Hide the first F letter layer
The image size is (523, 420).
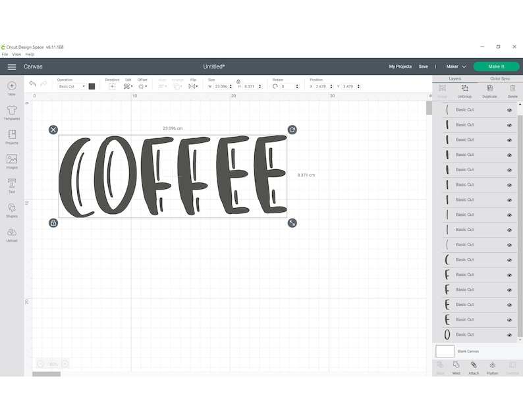[509, 275]
